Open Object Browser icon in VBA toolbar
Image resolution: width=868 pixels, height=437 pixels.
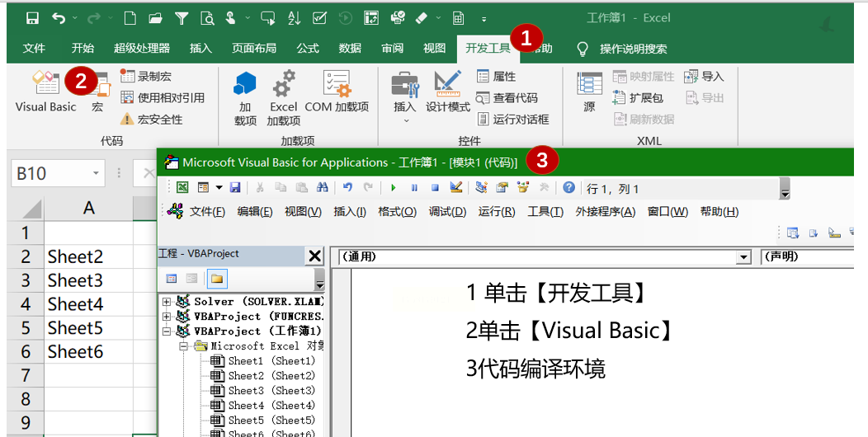(x=523, y=187)
